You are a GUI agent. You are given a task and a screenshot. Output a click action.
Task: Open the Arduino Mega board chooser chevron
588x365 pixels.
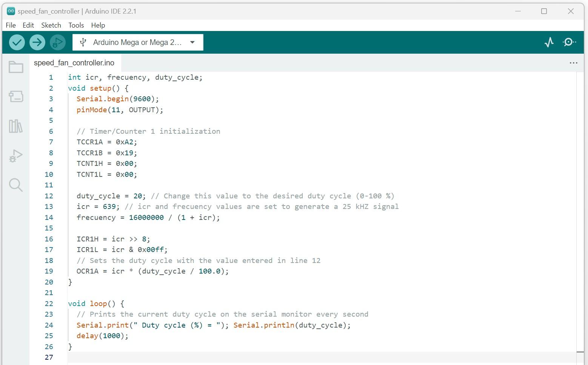(x=192, y=42)
